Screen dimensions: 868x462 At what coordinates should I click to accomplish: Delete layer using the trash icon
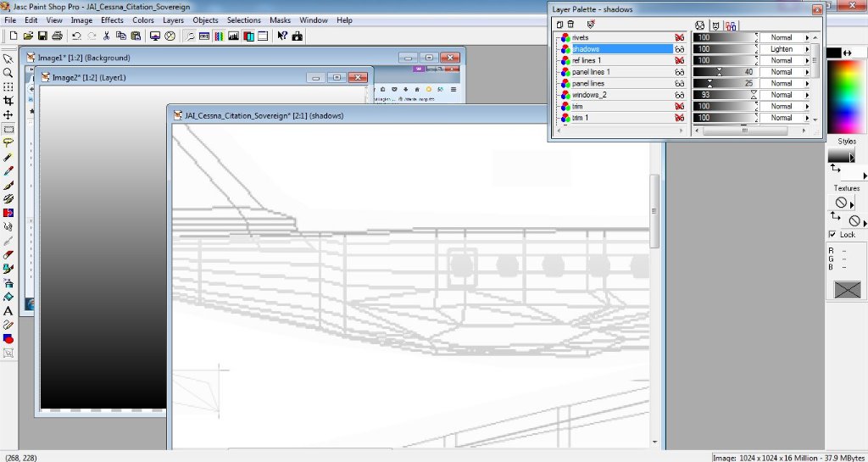[x=570, y=25]
